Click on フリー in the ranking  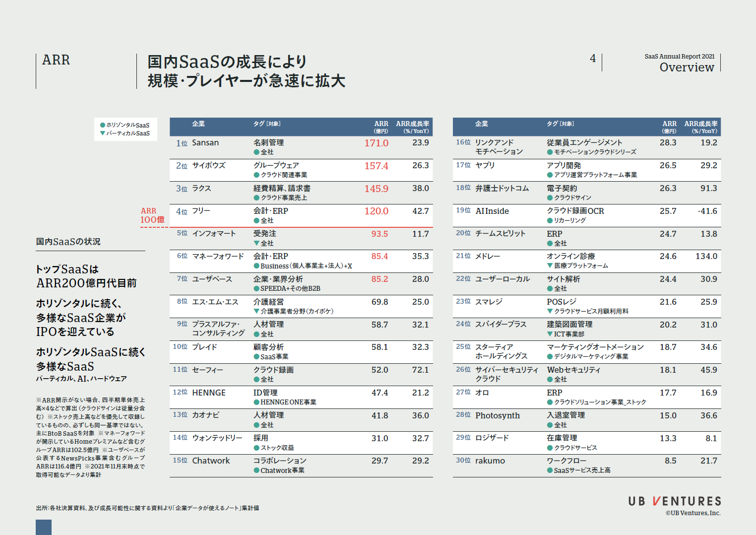201,211
